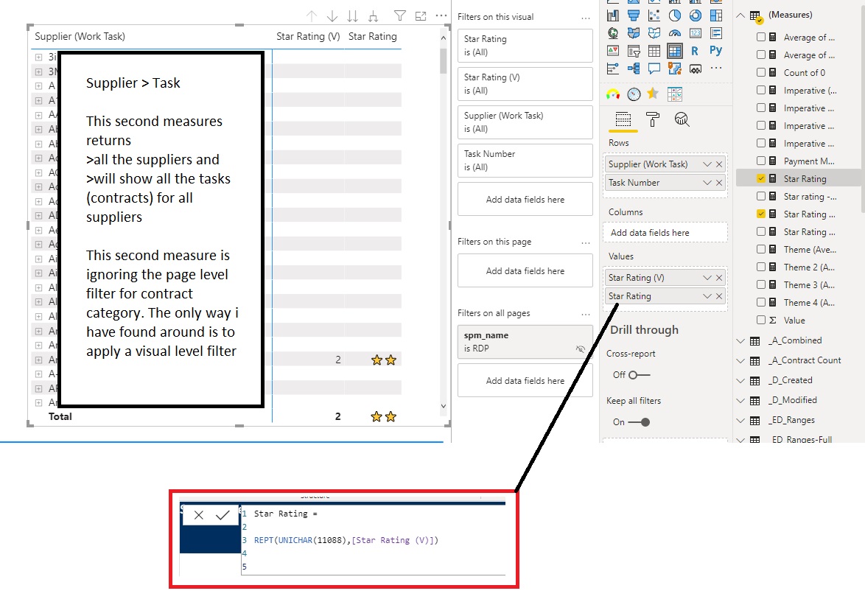This screenshot has height=616, width=865.
Task: Select the Pie chart visualization
Action: pyautogui.click(x=675, y=15)
